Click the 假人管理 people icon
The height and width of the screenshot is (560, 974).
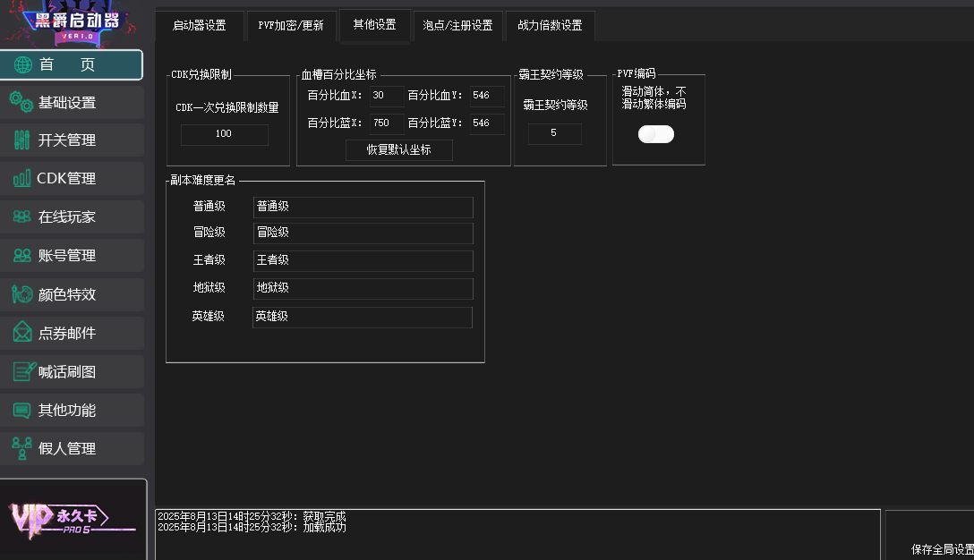(x=22, y=448)
